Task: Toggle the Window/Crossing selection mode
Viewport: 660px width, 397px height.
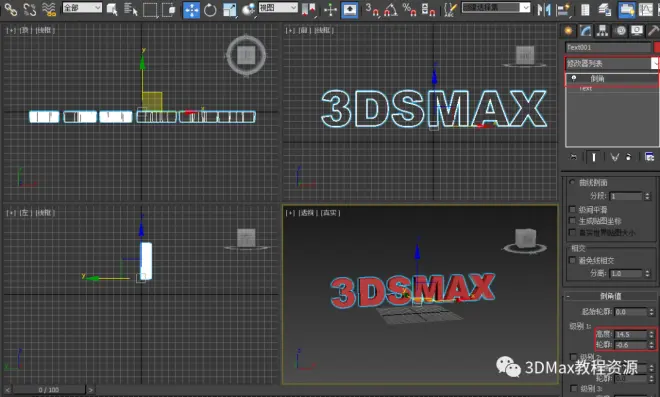Action: pyautogui.click(x=169, y=9)
